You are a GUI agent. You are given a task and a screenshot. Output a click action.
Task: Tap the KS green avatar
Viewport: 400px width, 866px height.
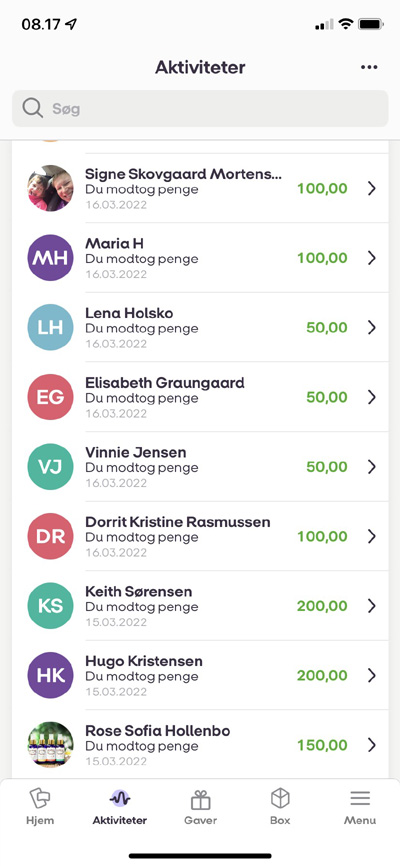(50, 606)
